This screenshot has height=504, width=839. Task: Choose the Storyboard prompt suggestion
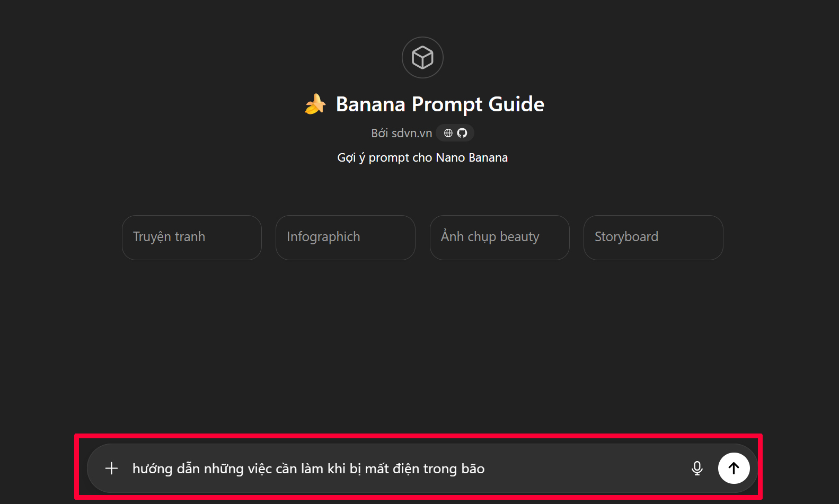[653, 237]
